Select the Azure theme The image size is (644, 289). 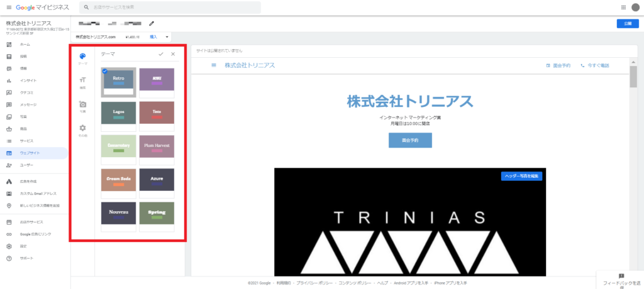[x=157, y=183]
